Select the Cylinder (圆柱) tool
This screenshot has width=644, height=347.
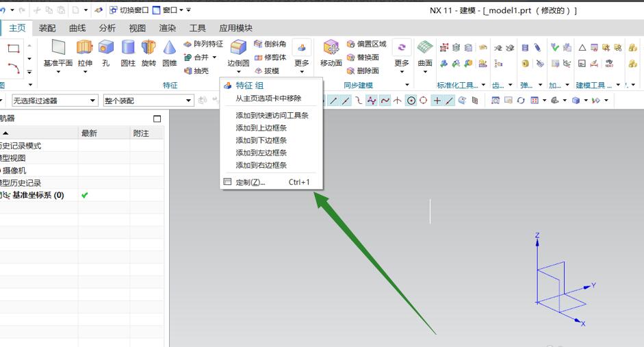(128, 53)
